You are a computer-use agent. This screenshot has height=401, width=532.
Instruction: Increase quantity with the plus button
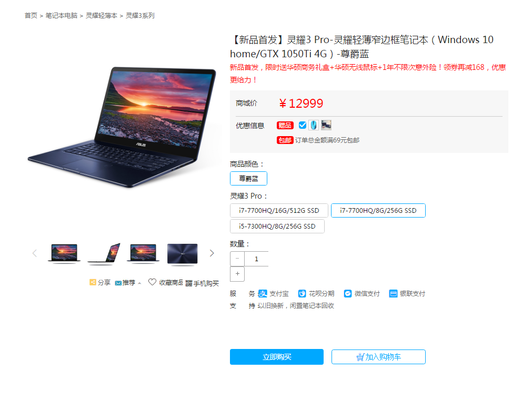point(237,274)
